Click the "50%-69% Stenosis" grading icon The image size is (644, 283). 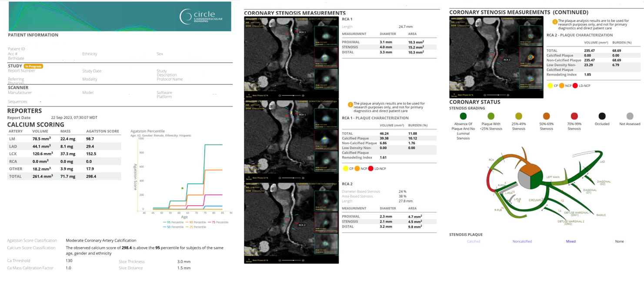[546, 117]
